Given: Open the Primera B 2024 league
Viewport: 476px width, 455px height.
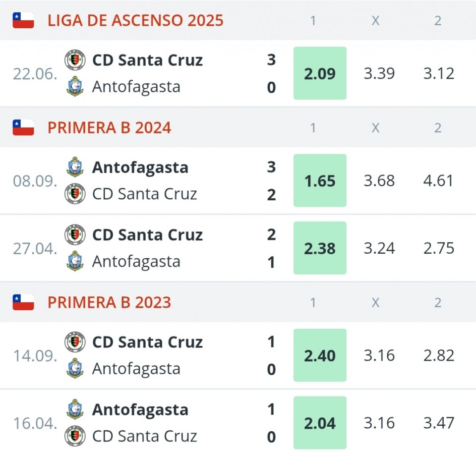Looking at the screenshot, I should [109, 128].
